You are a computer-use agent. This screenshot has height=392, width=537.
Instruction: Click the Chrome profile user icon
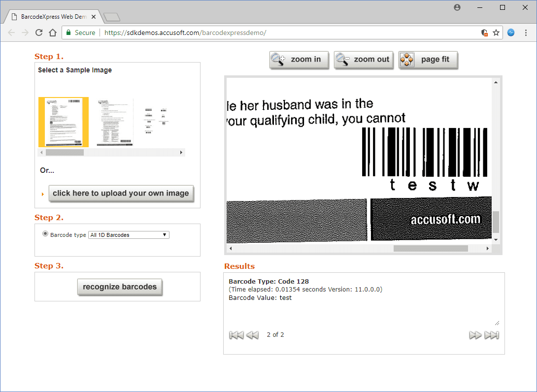[457, 7]
